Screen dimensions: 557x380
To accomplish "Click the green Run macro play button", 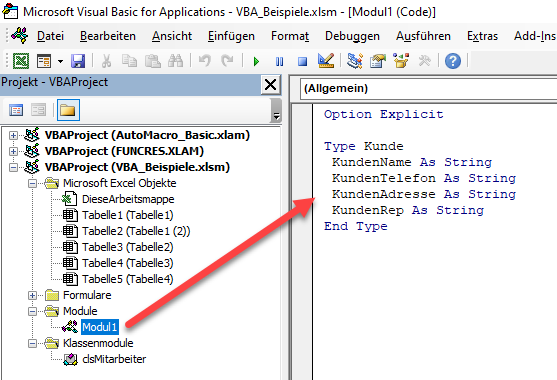I will [x=256, y=61].
